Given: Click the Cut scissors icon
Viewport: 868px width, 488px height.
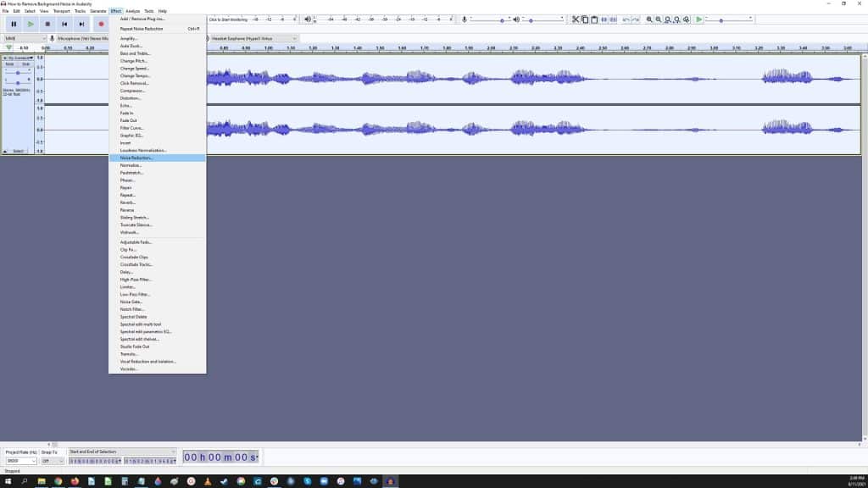Looking at the screenshot, I should [575, 19].
